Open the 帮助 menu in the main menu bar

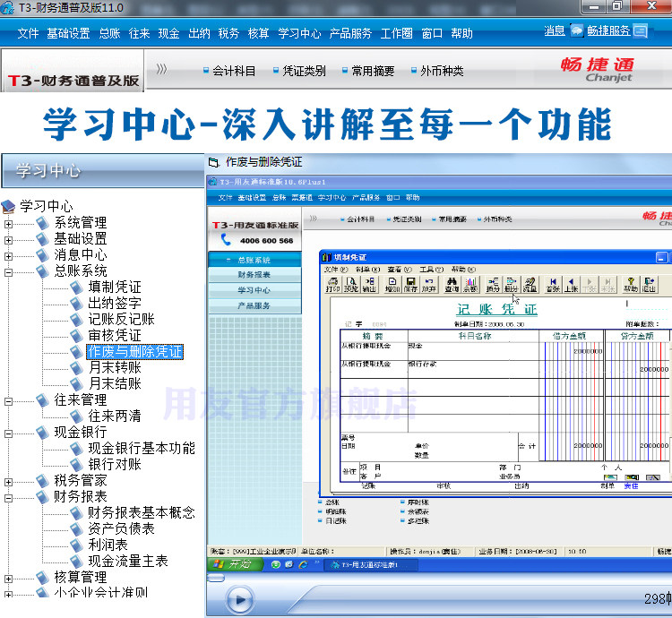tap(462, 33)
